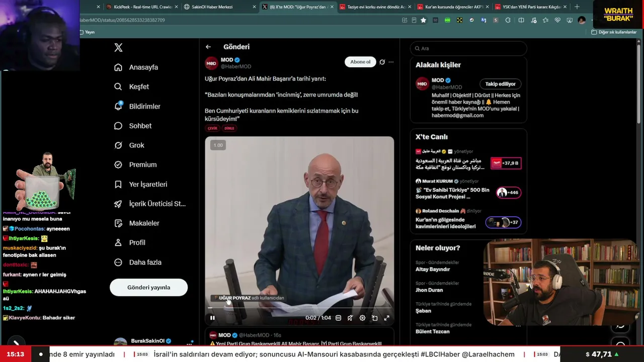Image resolution: width=644 pixels, height=362 pixels.
Task: Open the browser profile avatar
Action: (x=582, y=20)
